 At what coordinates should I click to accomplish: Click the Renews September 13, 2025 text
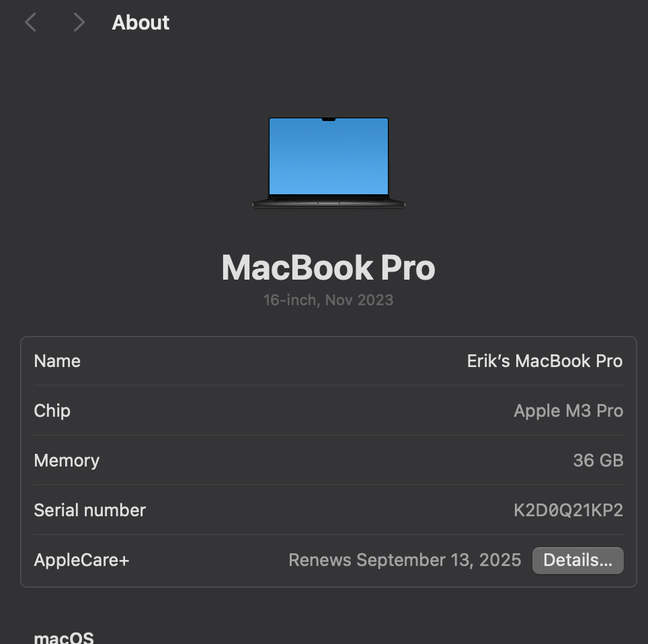click(x=405, y=560)
